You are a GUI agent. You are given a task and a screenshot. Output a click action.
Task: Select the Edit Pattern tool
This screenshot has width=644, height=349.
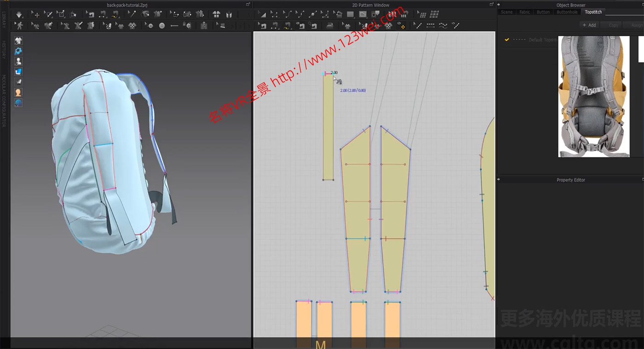click(x=275, y=14)
